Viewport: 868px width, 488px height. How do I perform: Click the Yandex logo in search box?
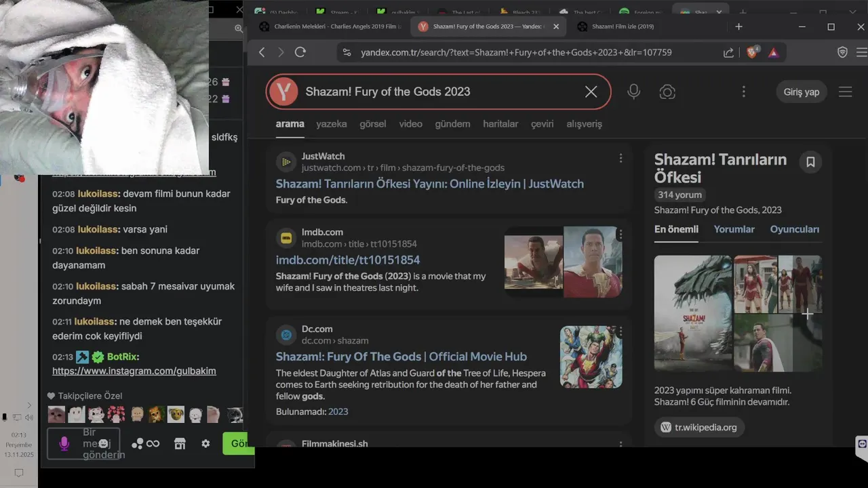283,91
